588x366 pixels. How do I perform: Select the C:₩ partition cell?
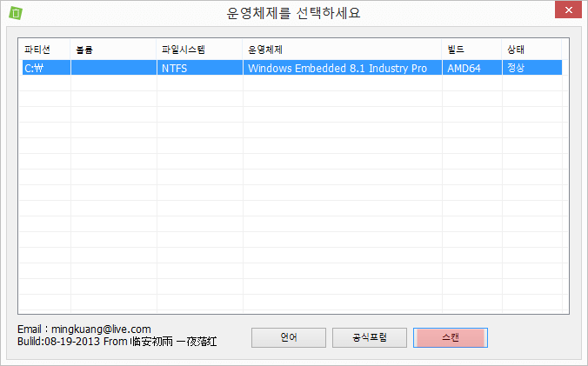tap(46, 68)
